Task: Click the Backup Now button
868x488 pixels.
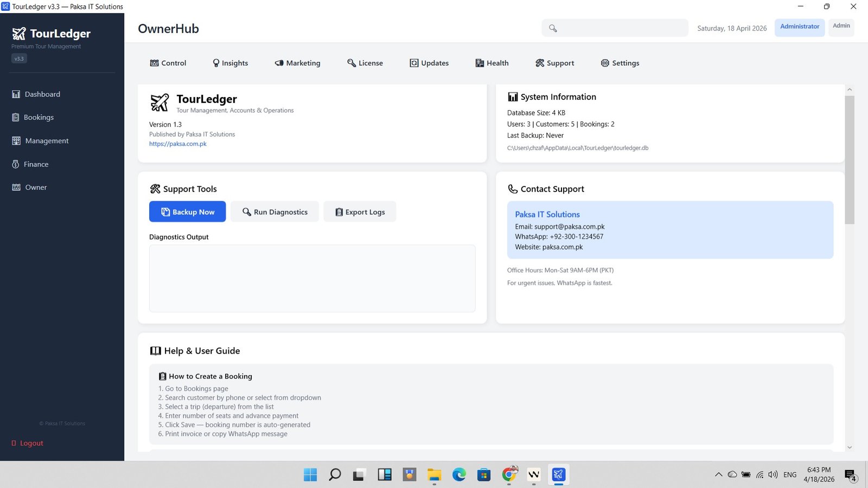Action: pos(187,212)
